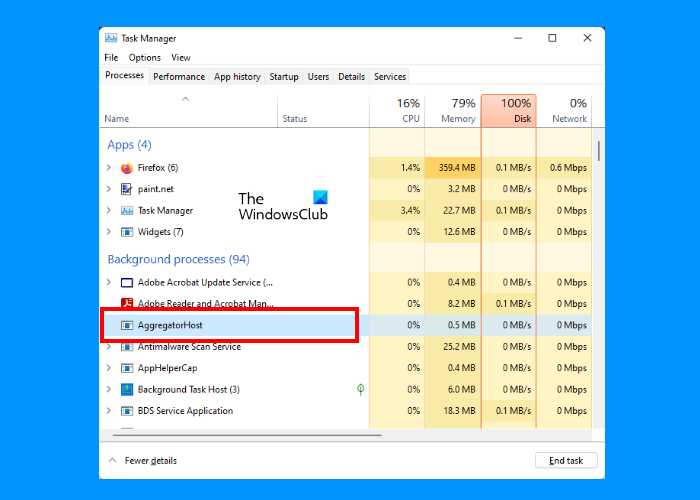Screen dimensions: 700x500
Task: Click the Background Task Host icon
Action: click(127, 390)
